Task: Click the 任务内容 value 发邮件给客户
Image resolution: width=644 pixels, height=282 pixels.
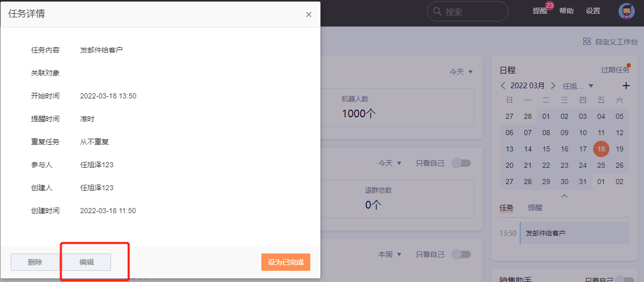Action: (101, 50)
